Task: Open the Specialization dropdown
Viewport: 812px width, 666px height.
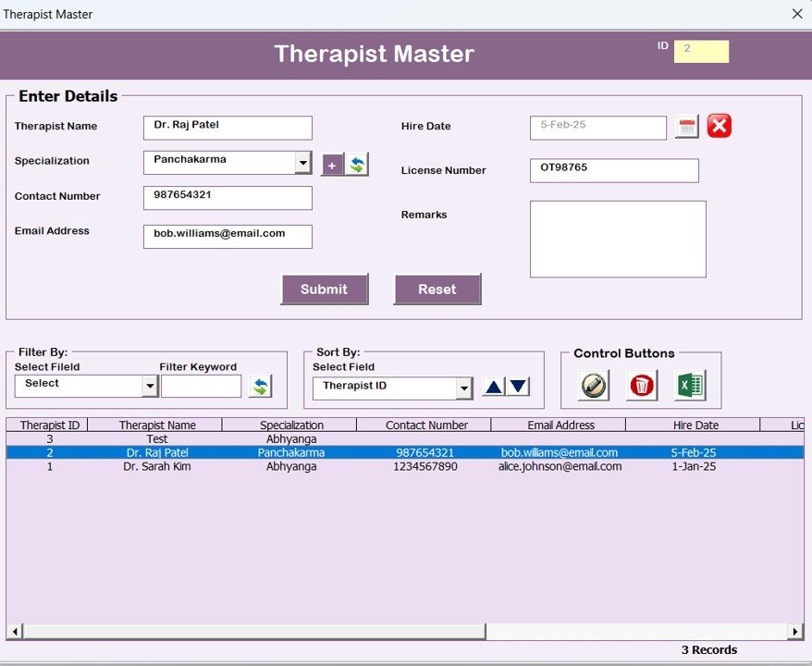Action: 303,163
